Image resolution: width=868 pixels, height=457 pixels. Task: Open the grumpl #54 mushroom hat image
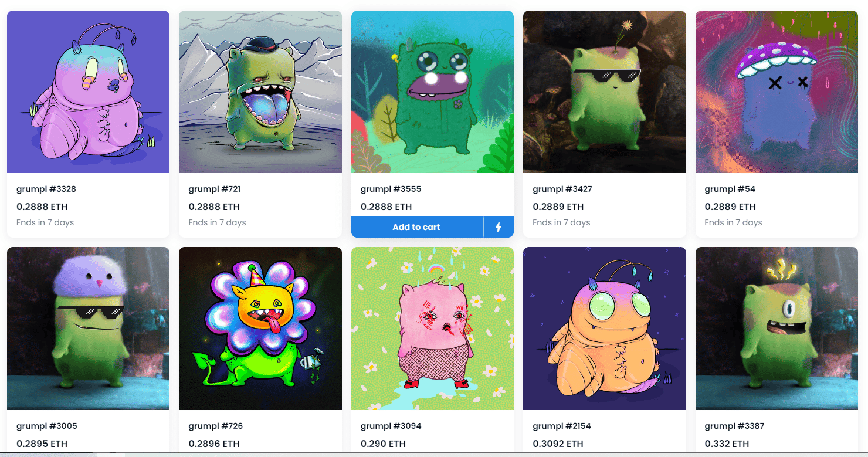tap(777, 92)
